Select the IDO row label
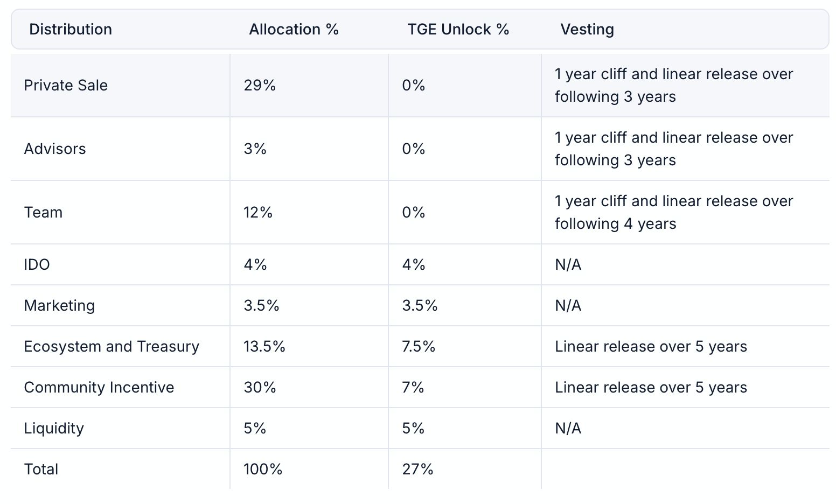This screenshot has height=504, width=836. point(37,265)
